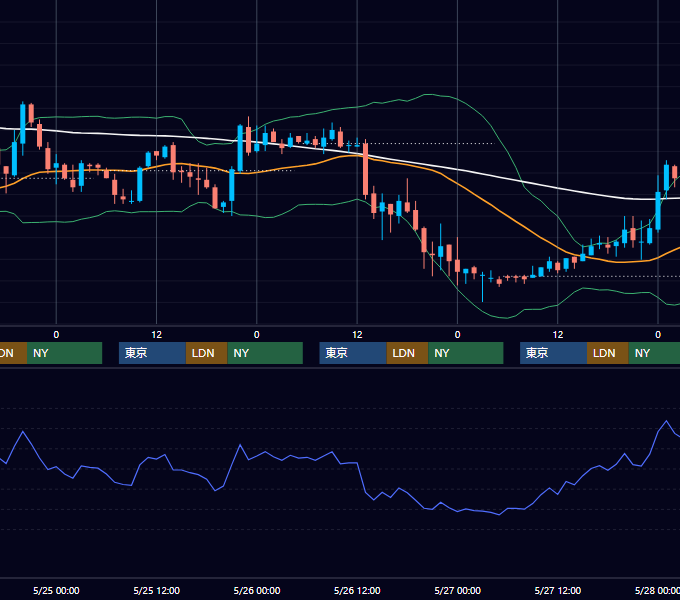
Task: Click the hour label 12 above 5/26 12:00
Action: click(x=357, y=335)
